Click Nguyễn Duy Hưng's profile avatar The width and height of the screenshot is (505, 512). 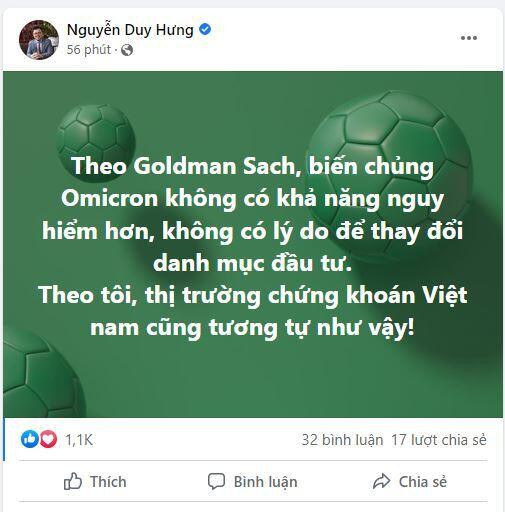[39, 40]
